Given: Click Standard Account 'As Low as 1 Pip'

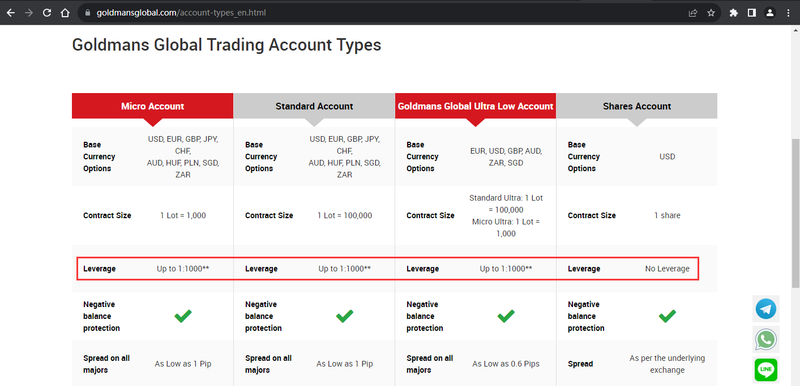Looking at the screenshot, I should [x=344, y=364].
